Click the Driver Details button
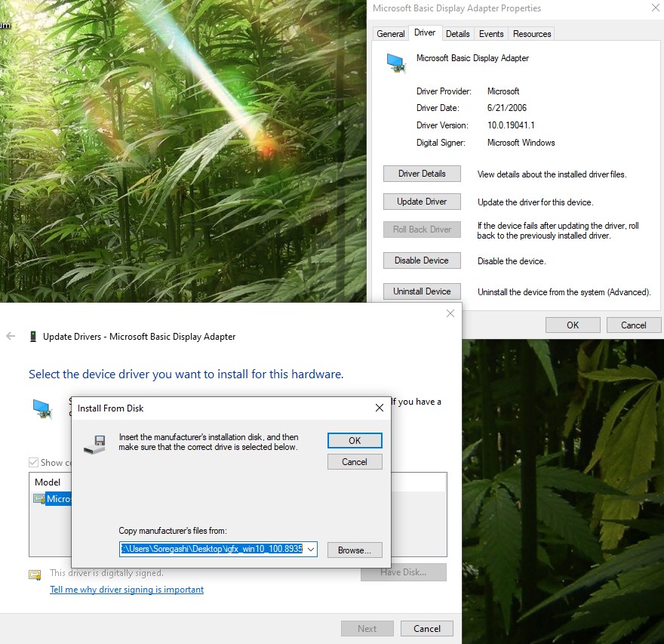664x644 pixels. coord(422,174)
